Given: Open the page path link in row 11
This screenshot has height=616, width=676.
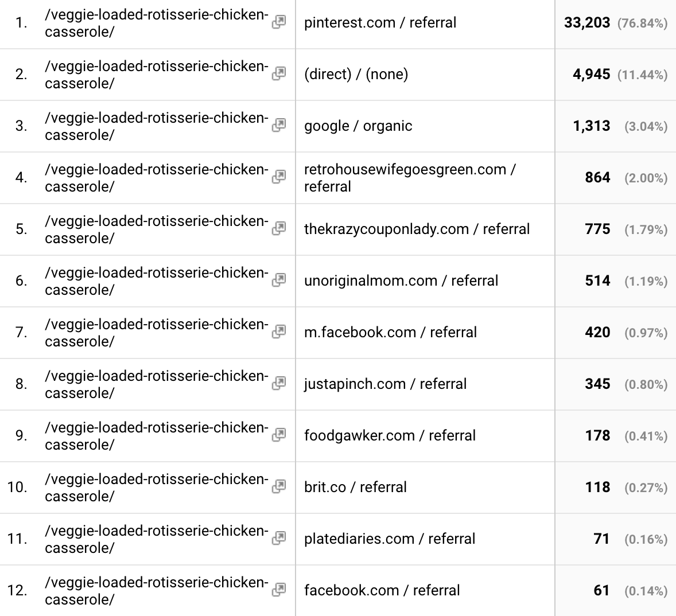Looking at the screenshot, I should click(x=156, y=539).
